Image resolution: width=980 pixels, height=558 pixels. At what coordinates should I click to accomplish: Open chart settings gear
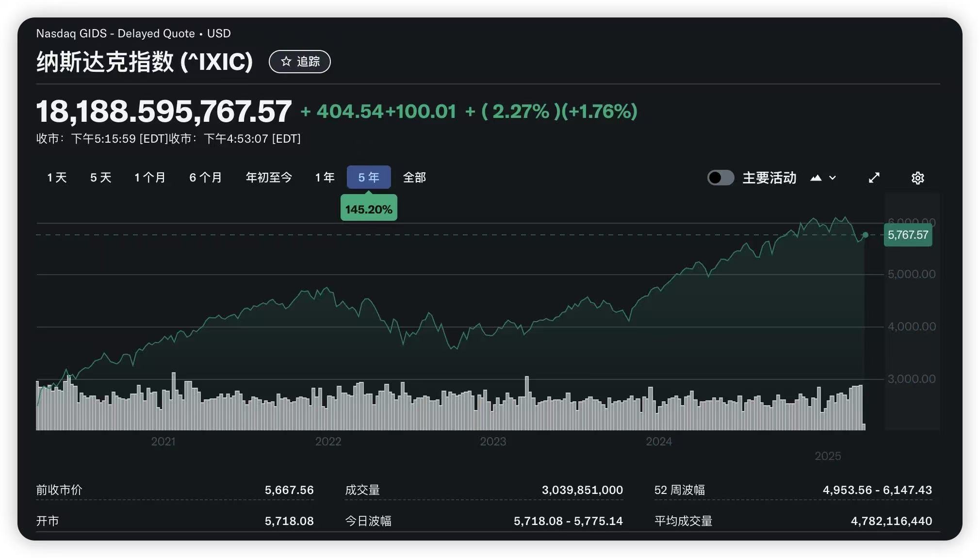click(x=917, y=178)
